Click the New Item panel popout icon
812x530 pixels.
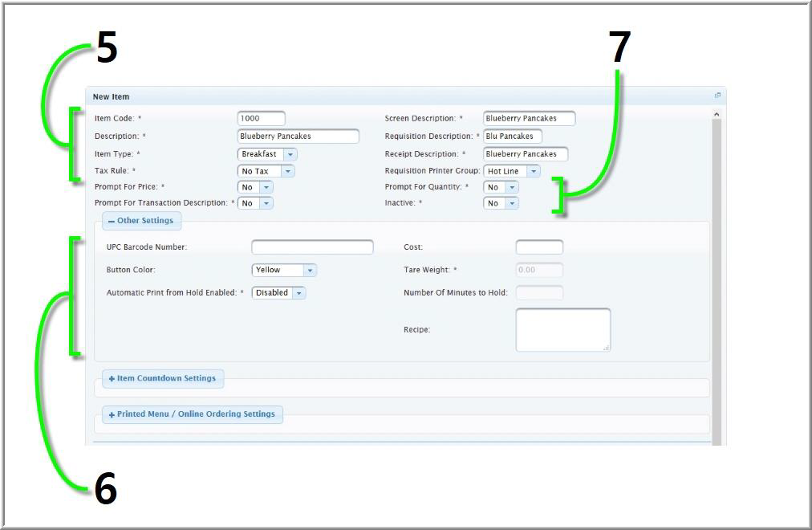[718, 96]
